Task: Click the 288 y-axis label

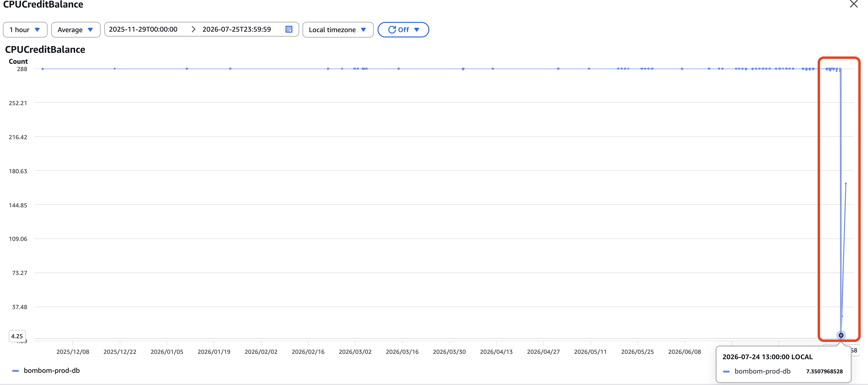Action: click(x=22, y=69)
